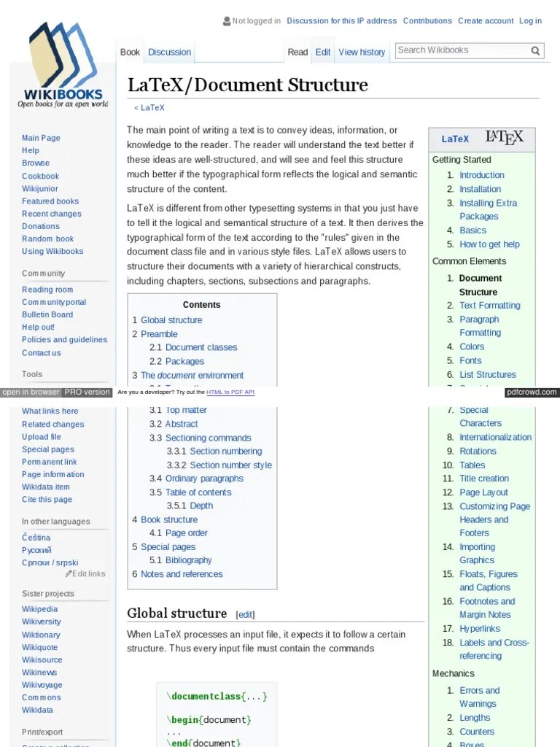560x747 pixels.
Task: Jump to 6 Notes and references
Action: 182,574
